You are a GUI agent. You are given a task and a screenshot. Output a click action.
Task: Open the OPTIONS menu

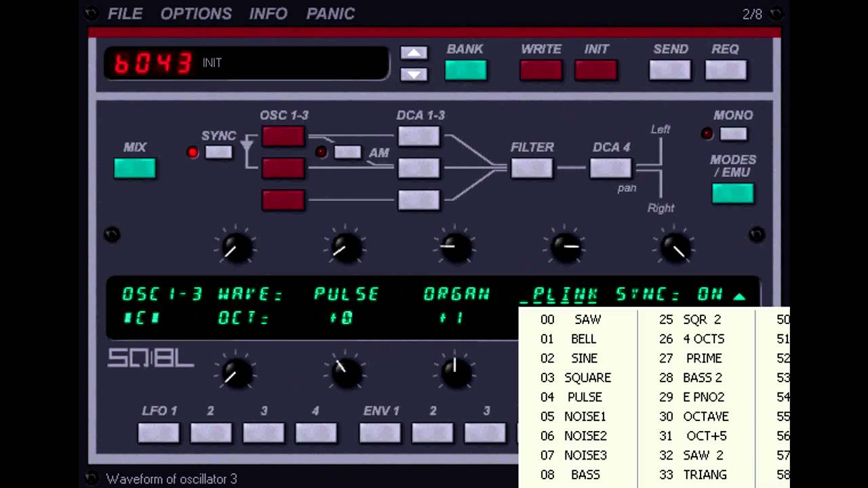click(x=196, y=14)
